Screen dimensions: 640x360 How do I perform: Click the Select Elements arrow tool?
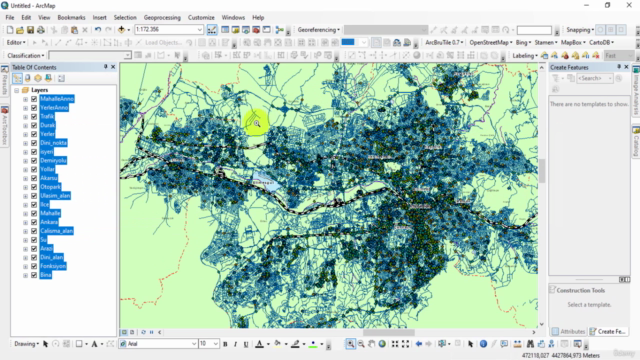(470, 344)
